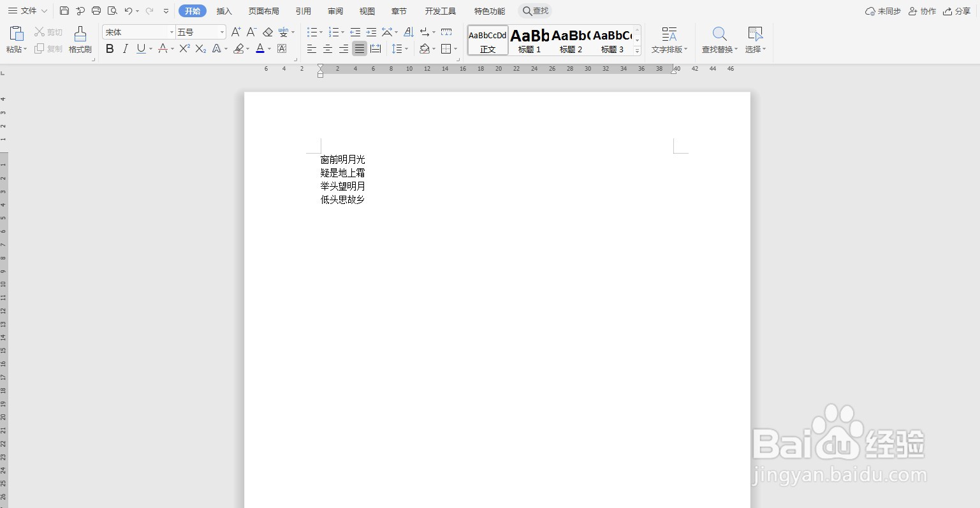Apply the 正文 style

click(488, 40)
